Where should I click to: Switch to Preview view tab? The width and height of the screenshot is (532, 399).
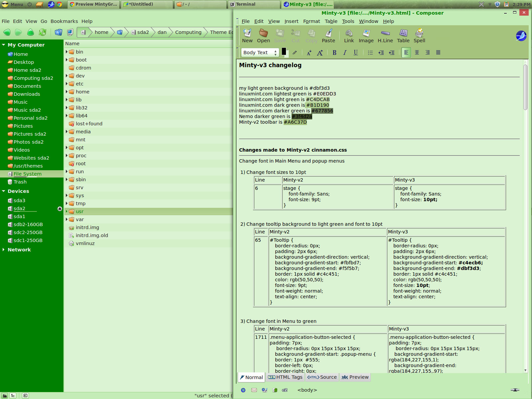click(x=355, y=377)
